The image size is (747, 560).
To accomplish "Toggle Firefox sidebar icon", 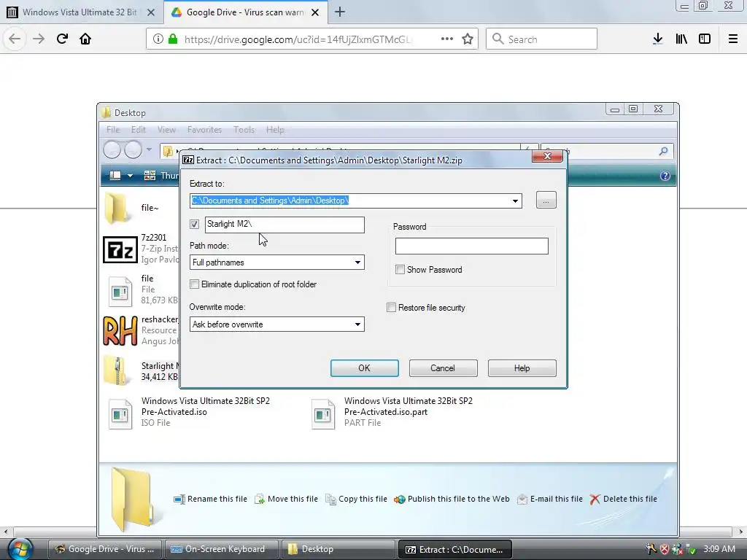I will (x=705, y=39).
